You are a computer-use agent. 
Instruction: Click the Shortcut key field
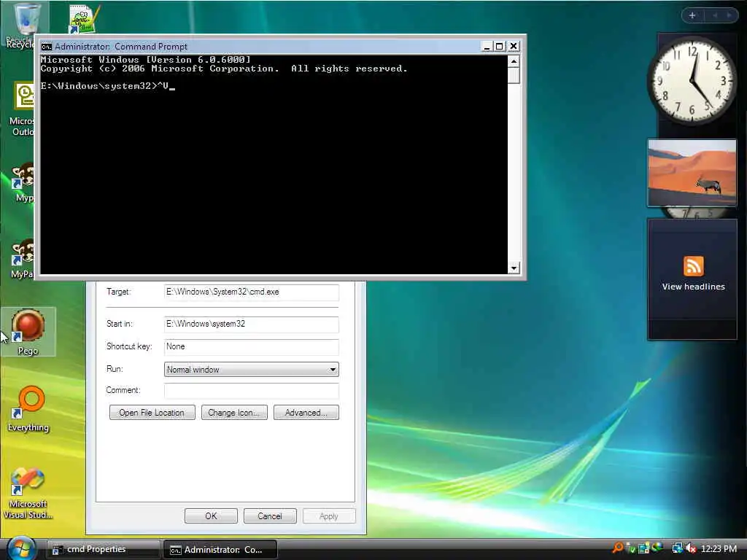[251, 346]
